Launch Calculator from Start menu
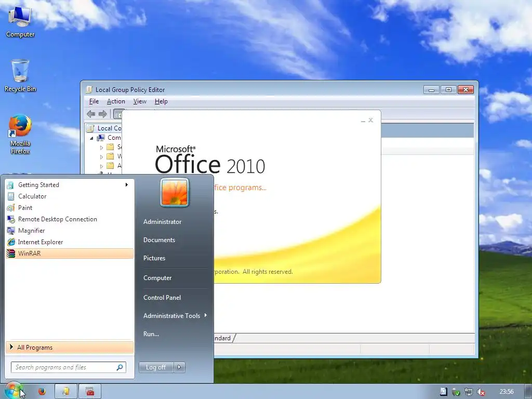 [x=69, y=196]
